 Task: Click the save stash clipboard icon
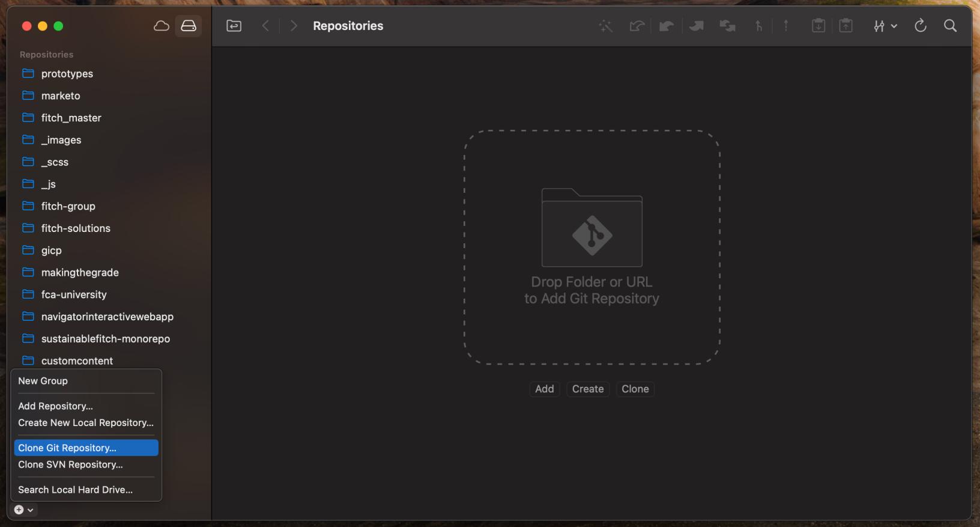pyautogui.click(x=818, y=26)
